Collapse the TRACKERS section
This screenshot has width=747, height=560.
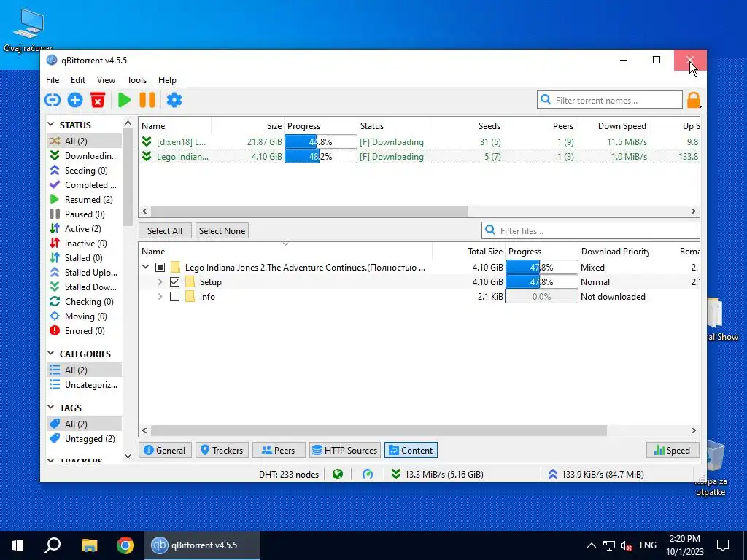click(x=51, y=461)
